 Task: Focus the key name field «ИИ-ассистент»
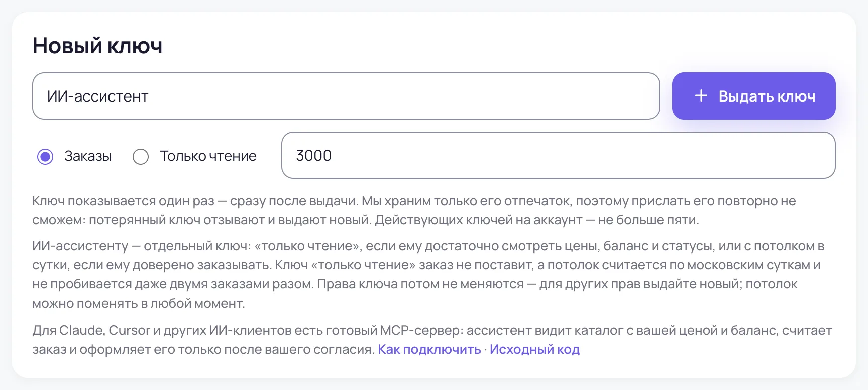[346, 96]
